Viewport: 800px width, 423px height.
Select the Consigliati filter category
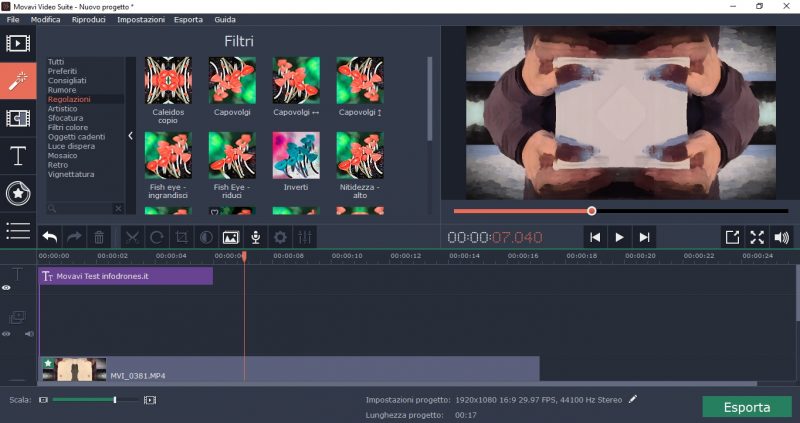(67, 81)
